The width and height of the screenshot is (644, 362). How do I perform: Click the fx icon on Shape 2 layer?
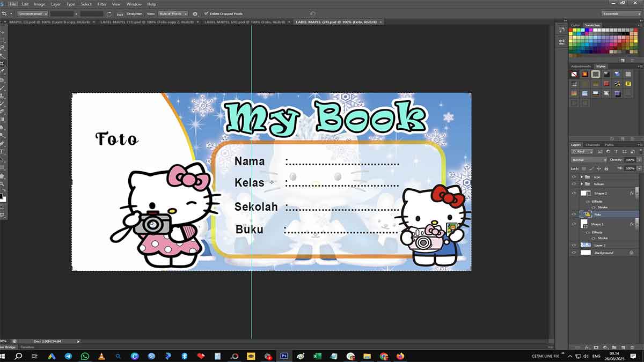point(632,193)
